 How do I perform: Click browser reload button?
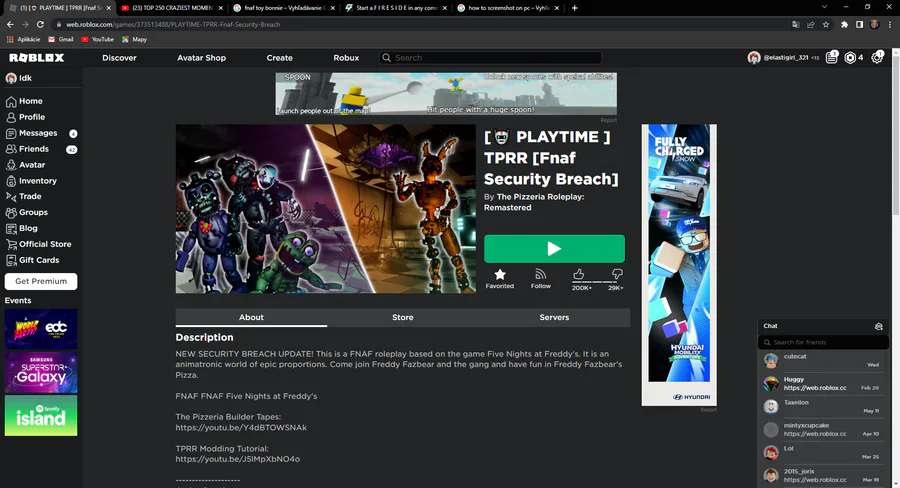click(40, 25)
